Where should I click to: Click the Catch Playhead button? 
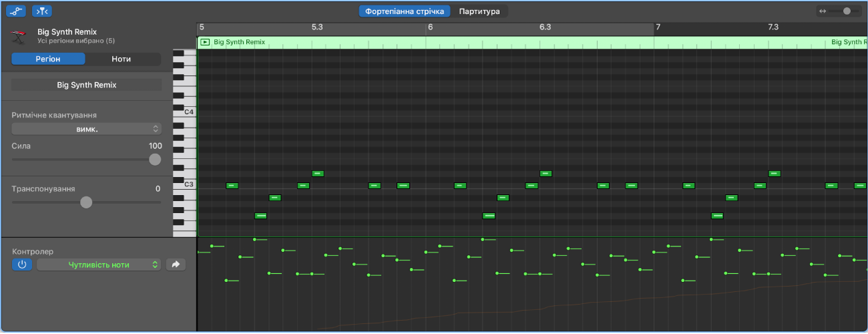pos(42,11)
